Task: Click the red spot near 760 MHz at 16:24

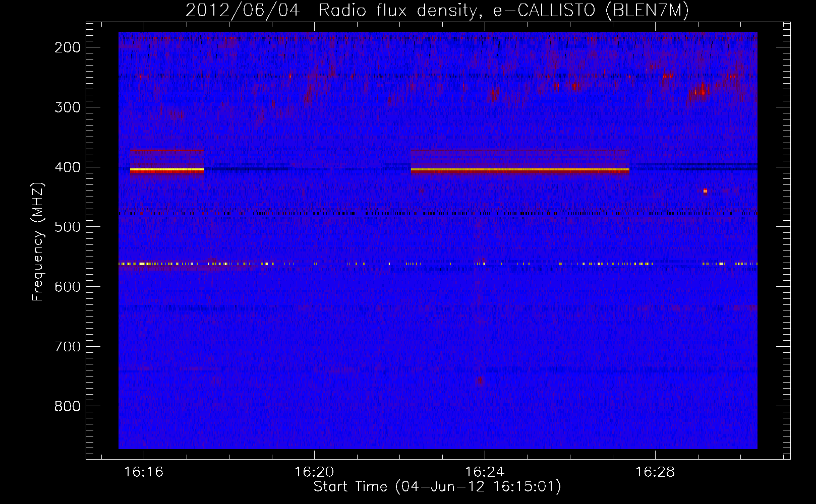Action: coord(480,381)
